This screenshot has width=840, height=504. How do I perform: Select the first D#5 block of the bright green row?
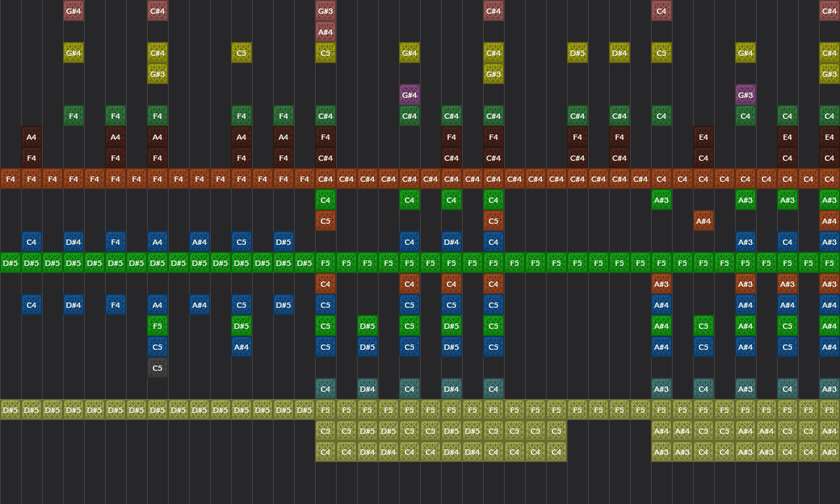[10, 263]
